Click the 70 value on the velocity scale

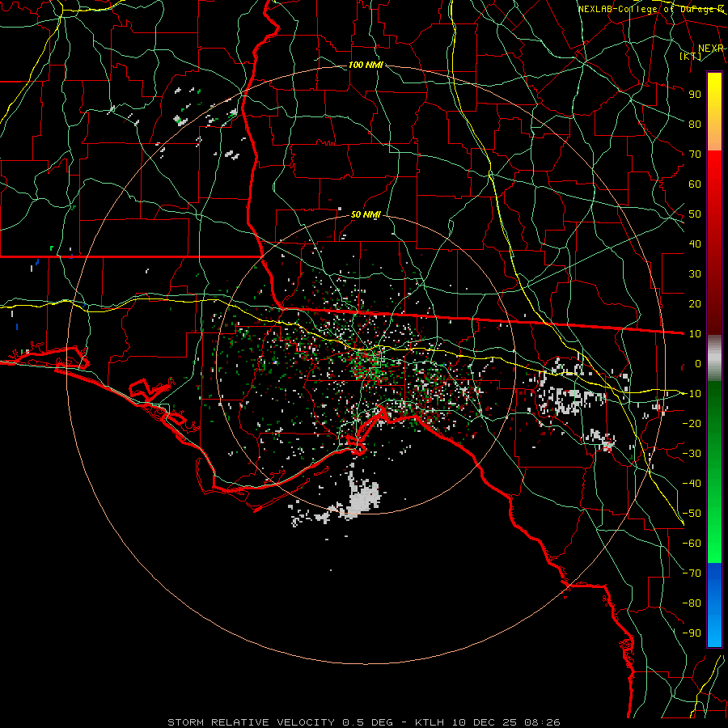[695, 154]
